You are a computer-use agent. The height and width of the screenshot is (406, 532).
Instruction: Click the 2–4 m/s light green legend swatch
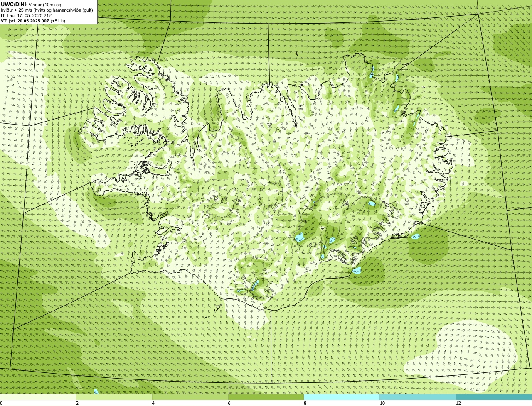pos(114,397)
